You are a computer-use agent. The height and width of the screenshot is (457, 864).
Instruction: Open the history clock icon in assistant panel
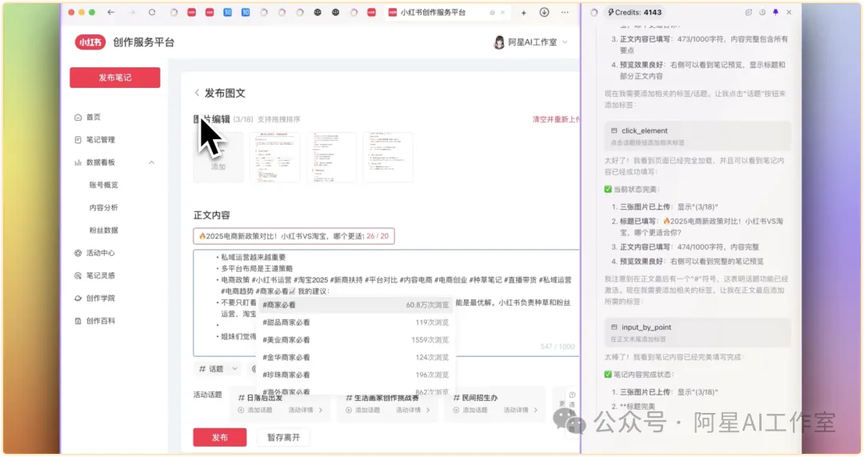pos(762,12)
